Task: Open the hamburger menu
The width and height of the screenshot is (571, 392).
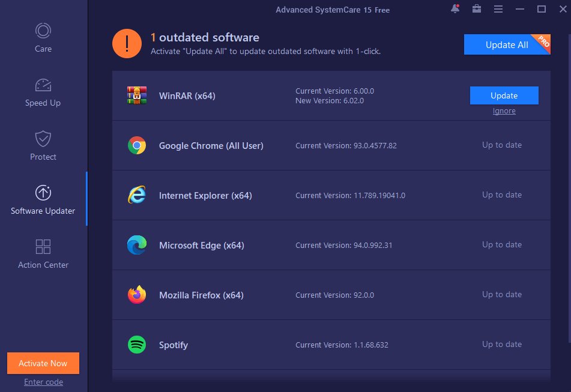Action: (x=498, y=9)
